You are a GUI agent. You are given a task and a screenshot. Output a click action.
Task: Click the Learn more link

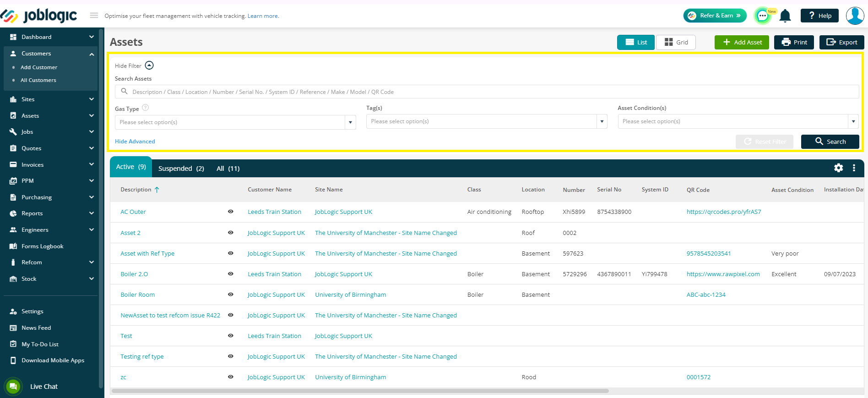263,16
